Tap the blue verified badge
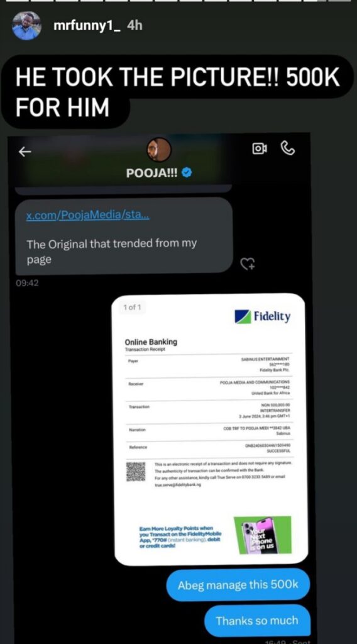 (x=187, y=173)
